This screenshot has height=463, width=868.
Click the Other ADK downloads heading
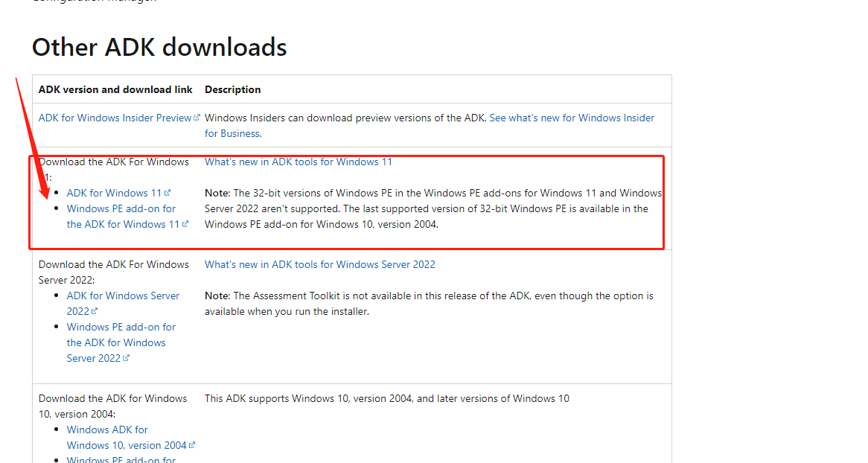point(159,47)
